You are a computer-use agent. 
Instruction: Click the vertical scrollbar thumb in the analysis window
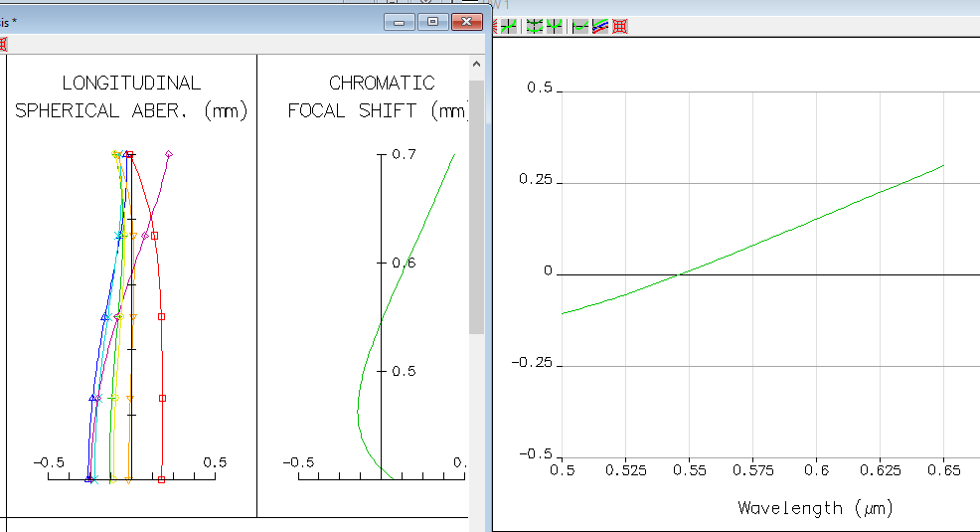pyautogui.click(x=476, y=206)
